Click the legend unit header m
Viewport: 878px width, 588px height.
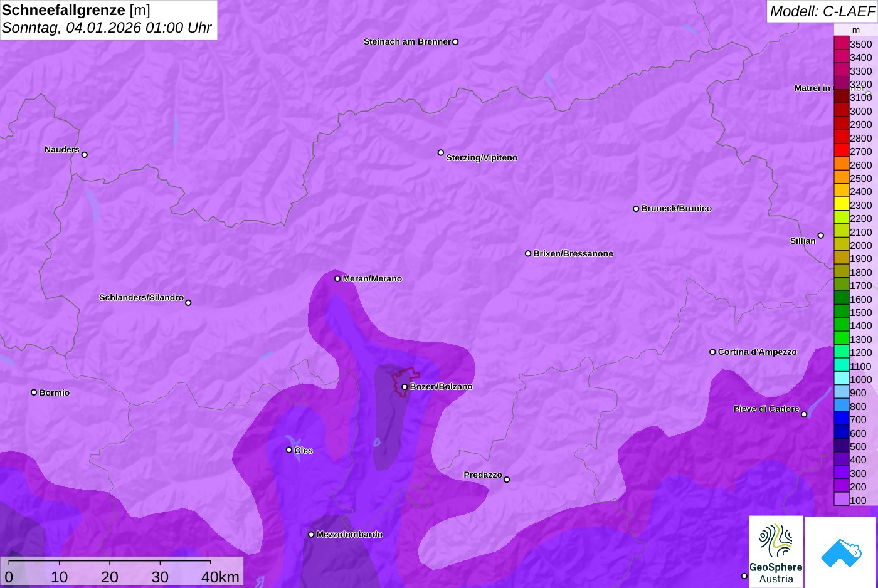[856, 31]
